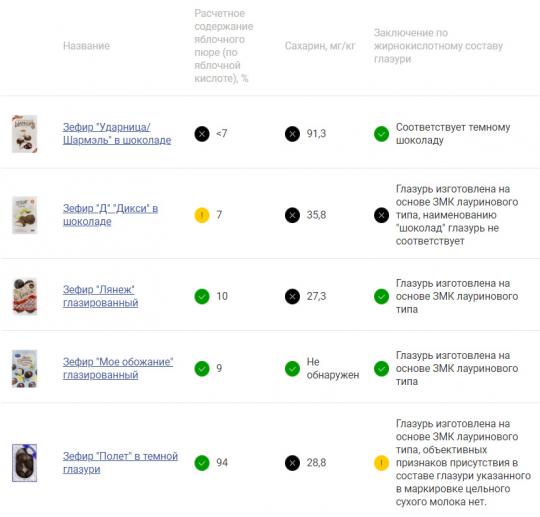Screen dimensions: 540x517
Task: Click Ударница/Шармэль product thumbnail
Action: (24, 134)
